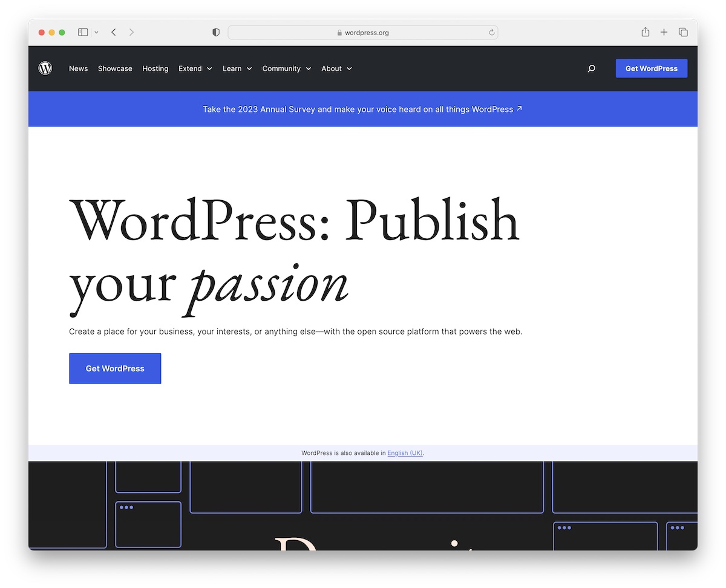Viewport: 726px width, 588px height.
Task: Open the Privacy Report shield icon
Action: (215, 32)
